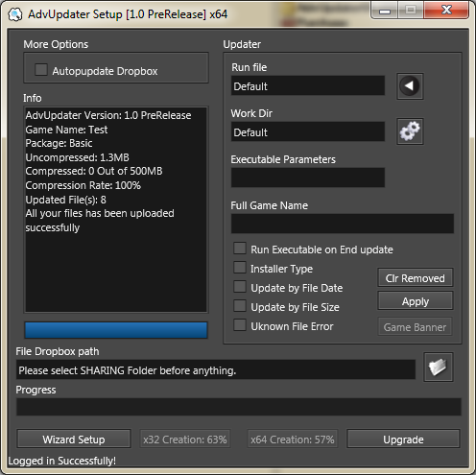Select 'AdvUpdater Version: 1.0 PreRelease' line
Screen dimensions: 476x475
[108, 115]
